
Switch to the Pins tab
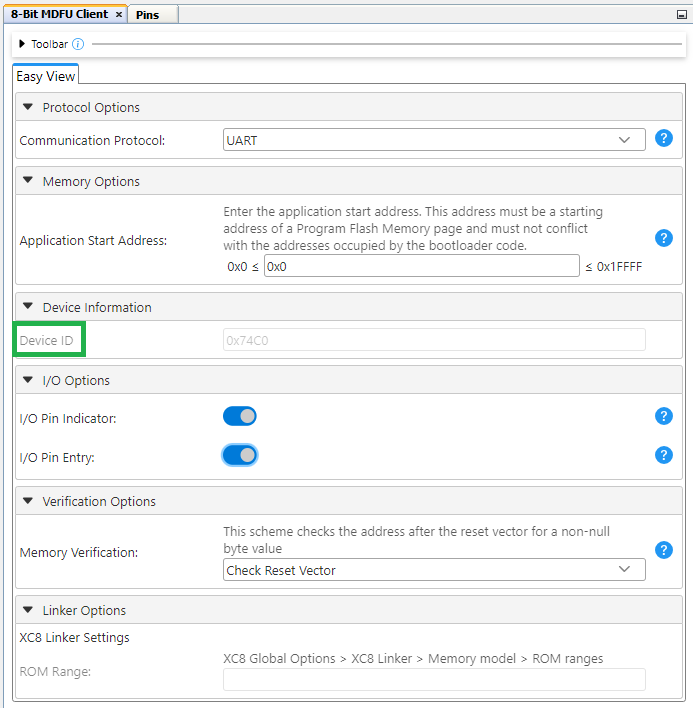click(147, 15)
